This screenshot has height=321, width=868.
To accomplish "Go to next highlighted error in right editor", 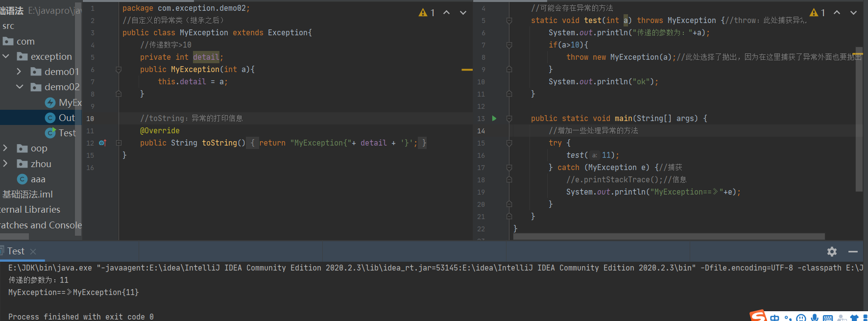I will [853, 13].
